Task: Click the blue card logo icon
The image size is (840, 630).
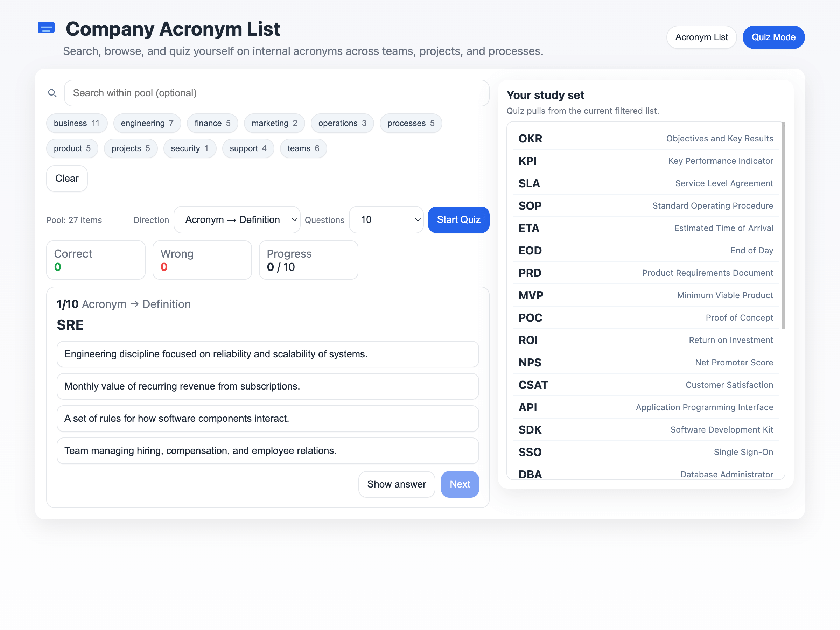Action: click(46, 28)
